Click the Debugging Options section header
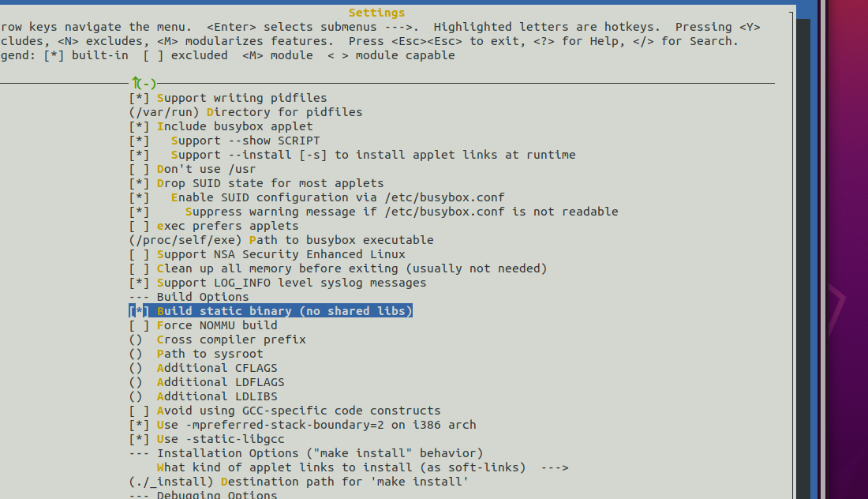This screenshot has width=868, height=499. tap(203, 494)
